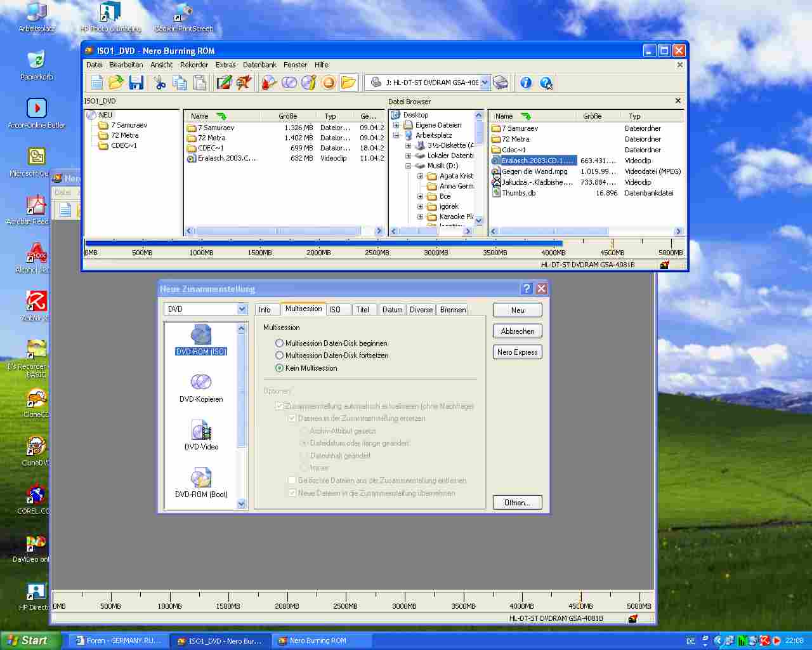The width and height of the screenshot is (812, 650).
Task: Open the DVD disc type dropdown
Action: pos(242,309)
